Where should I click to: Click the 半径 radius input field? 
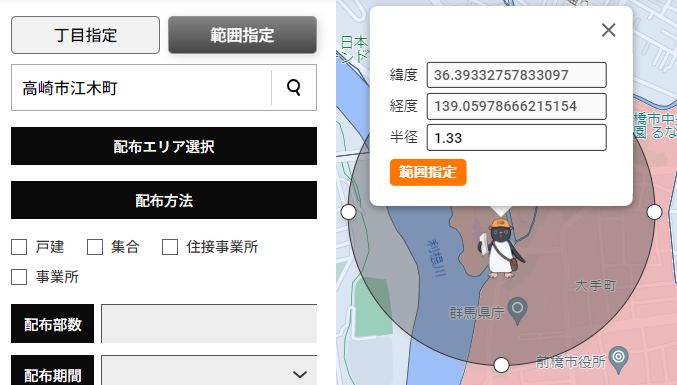pyautogui.click(x=516, y=138)
